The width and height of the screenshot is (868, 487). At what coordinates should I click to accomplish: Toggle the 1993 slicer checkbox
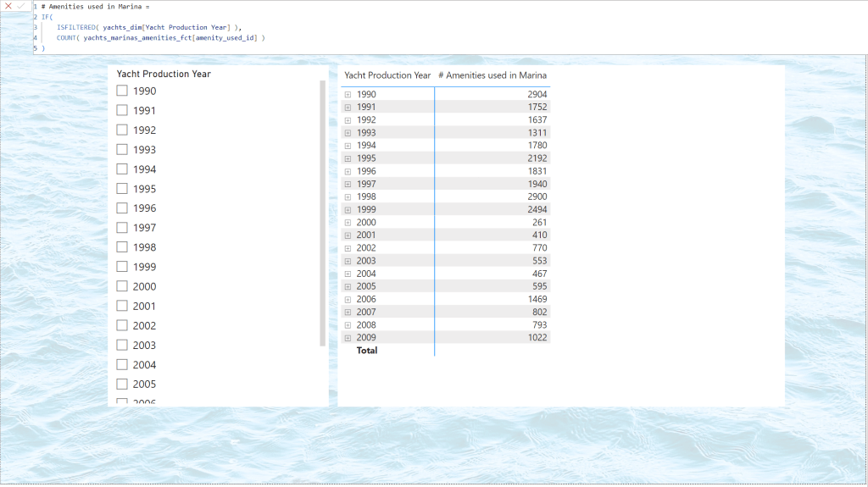[x=122, y=150]
